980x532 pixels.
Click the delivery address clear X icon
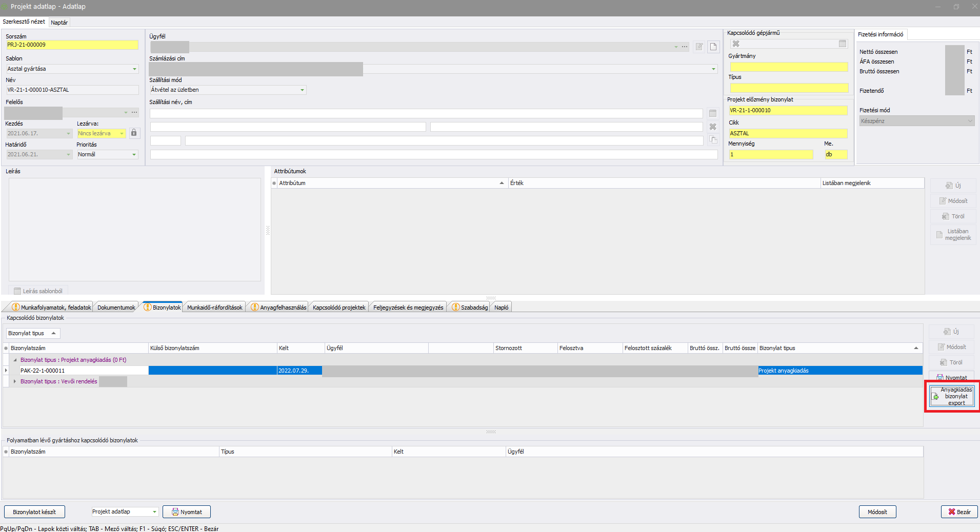coord(713,127)
